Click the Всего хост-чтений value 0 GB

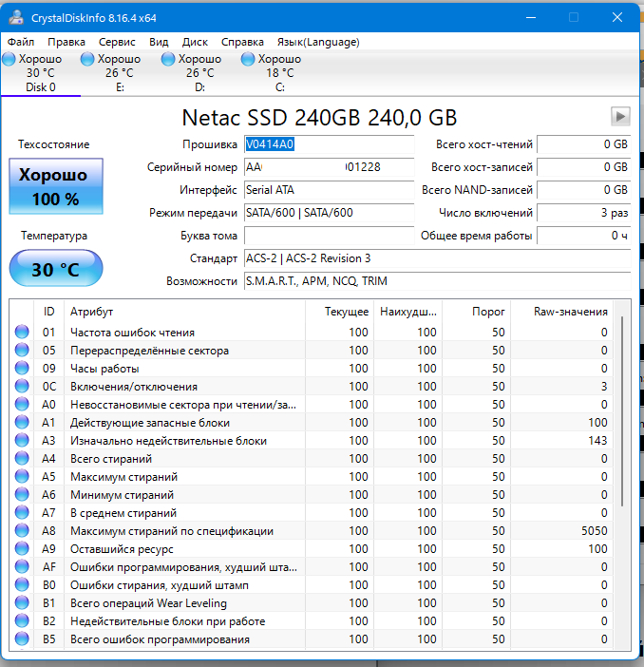[583, 144]
